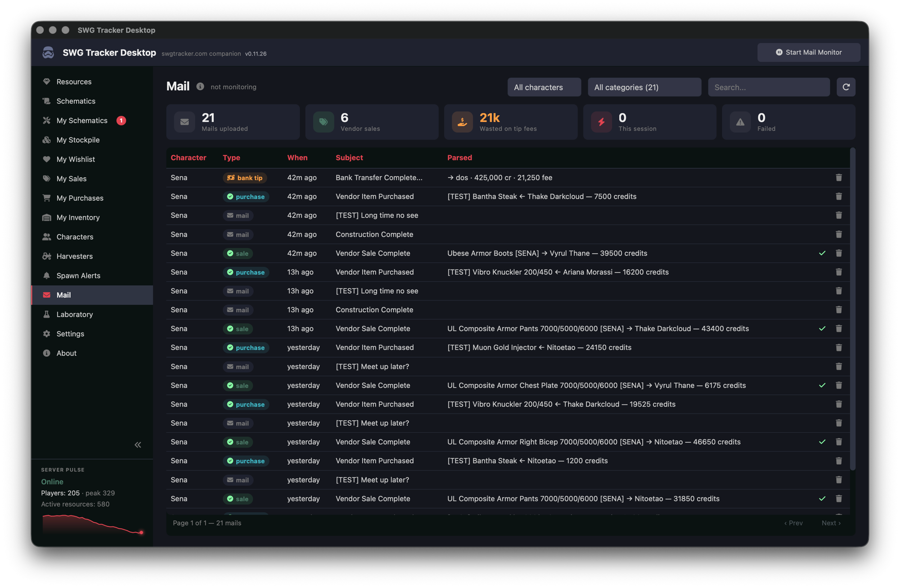Click the Vendor sales tag icon
The image size is (900, 588).
pyautogui.click(x=323, y=122)
